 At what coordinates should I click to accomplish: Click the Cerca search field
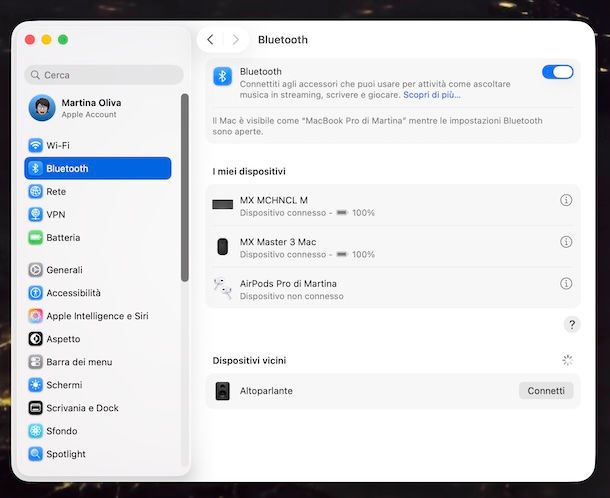point(104,75)
